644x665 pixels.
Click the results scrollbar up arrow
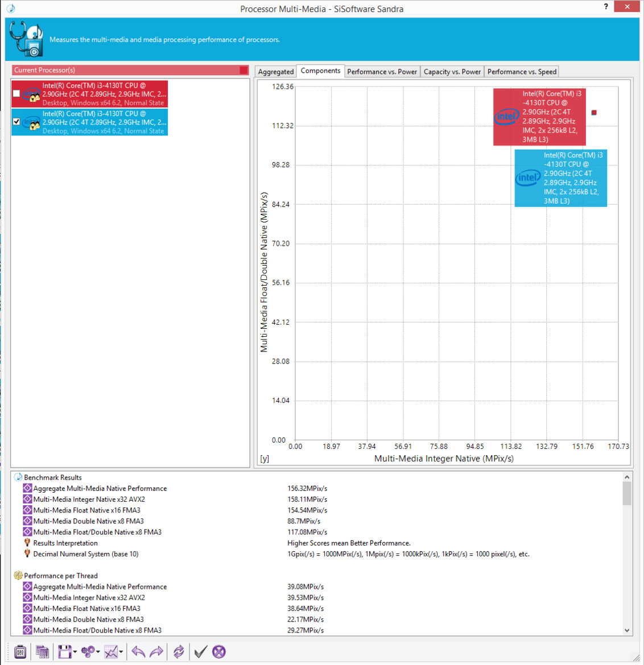point(627,477)
